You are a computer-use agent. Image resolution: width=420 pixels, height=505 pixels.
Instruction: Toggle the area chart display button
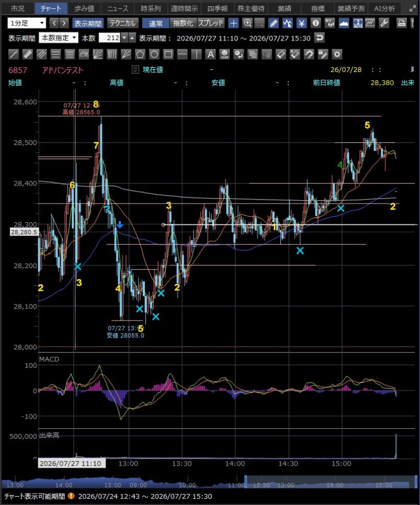[344, 23]
